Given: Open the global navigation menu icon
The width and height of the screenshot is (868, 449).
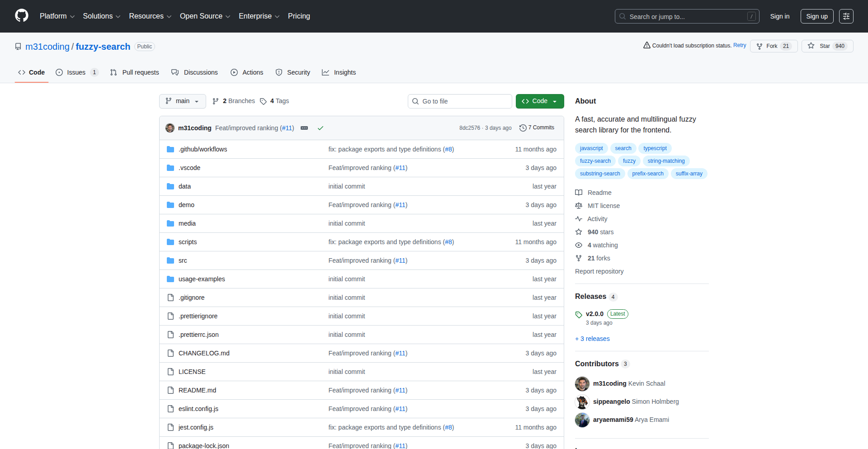Looking at the screenshot, I should pyautogui.click(x=846, y=16).
